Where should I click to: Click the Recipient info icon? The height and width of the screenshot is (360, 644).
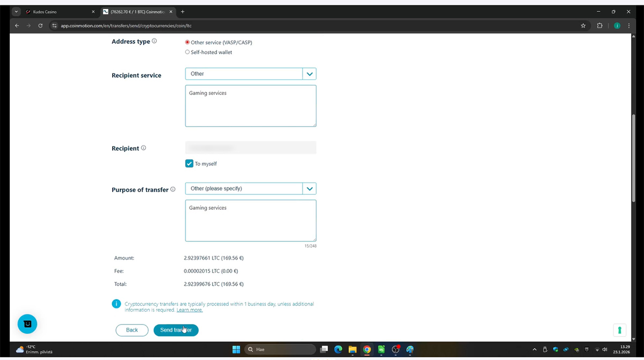143,148
